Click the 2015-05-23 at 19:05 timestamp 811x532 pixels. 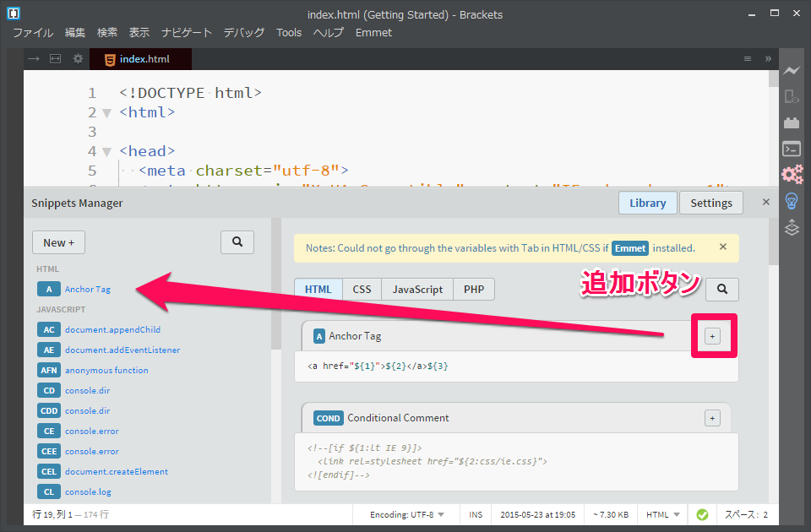(538, 514)
